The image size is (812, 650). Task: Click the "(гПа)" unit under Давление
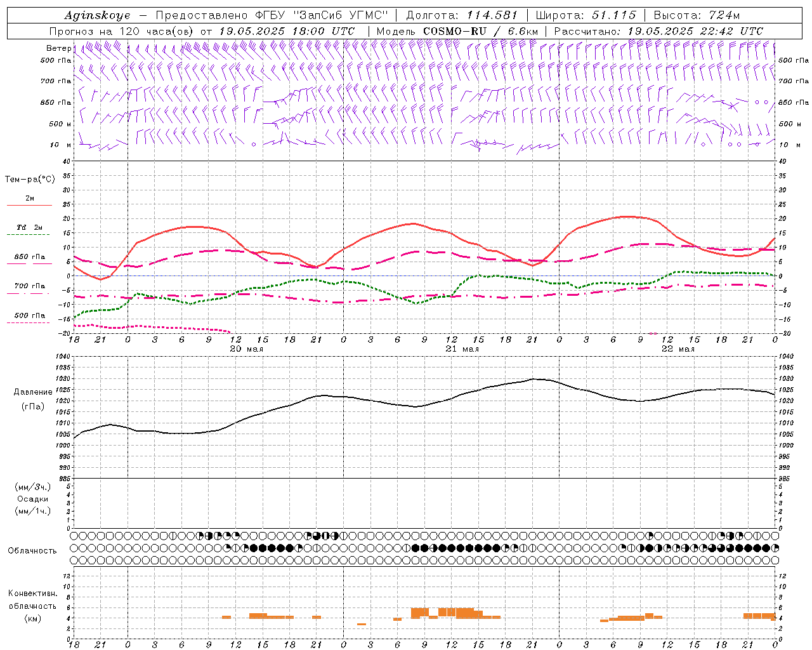pos(32,406)
